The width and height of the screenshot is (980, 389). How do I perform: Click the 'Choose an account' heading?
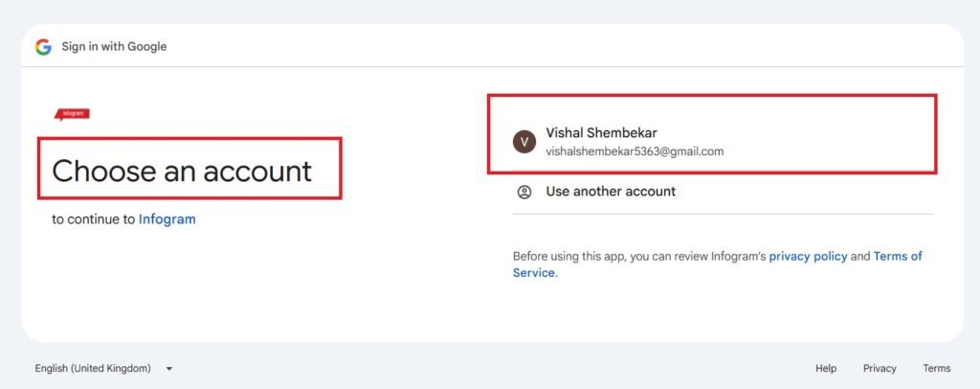(x=182, y=171)
